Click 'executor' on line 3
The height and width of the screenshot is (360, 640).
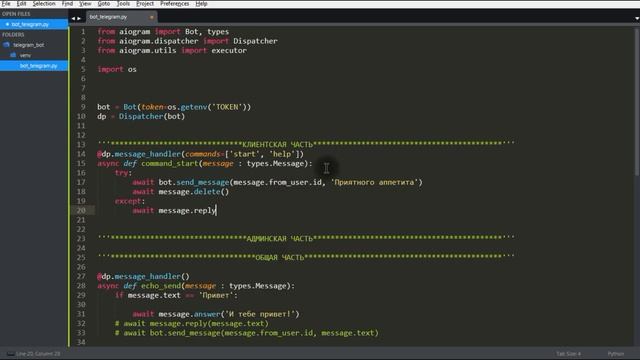click(x=229, y=51)
